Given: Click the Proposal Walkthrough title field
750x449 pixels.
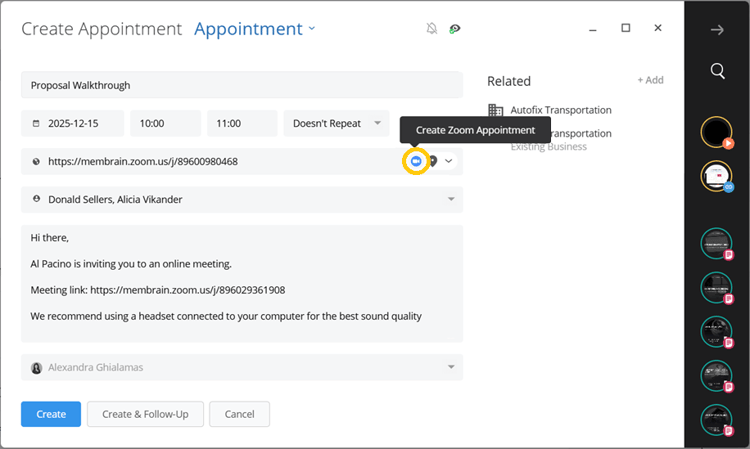Looking at the screenshot, I should click(241, 85).
